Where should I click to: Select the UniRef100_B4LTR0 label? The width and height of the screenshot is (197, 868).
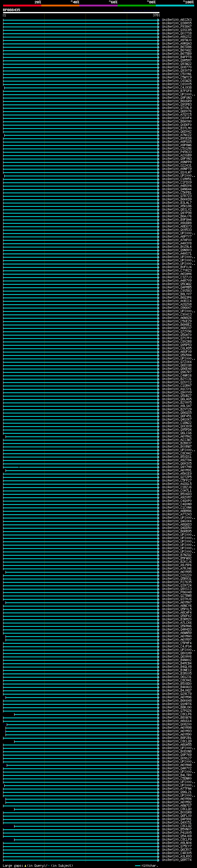177,775
